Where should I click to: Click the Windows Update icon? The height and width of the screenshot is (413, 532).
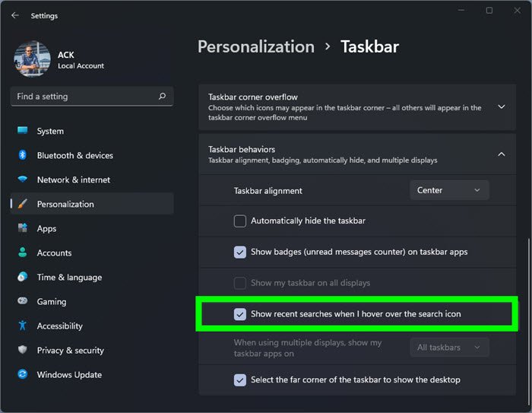coord(23,374)
